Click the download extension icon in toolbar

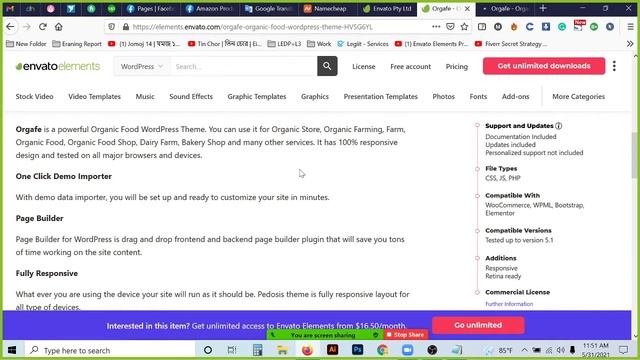coord(546,27)
